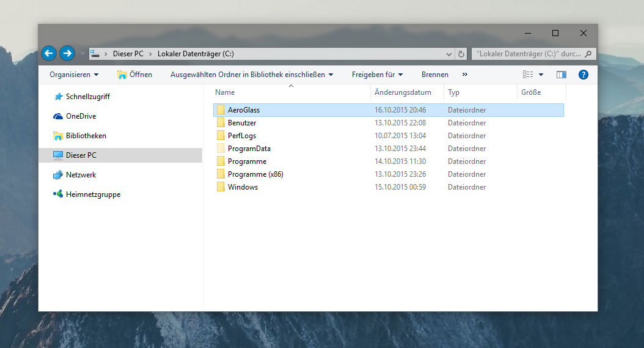Screen dimensions: 644x348
Task: Click the ProgramData folder icon
Action: [221, 149]
